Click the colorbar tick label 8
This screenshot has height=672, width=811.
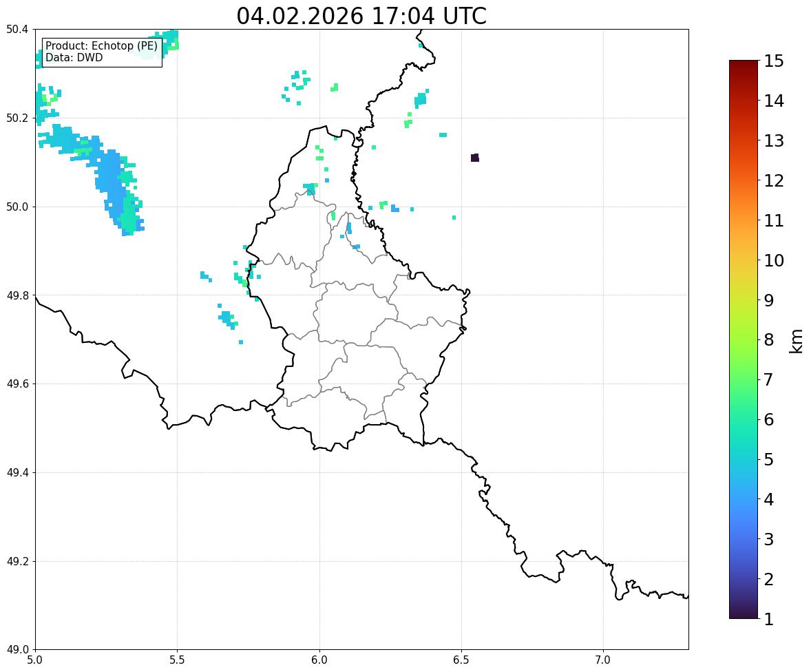click(x=769, y=340)
